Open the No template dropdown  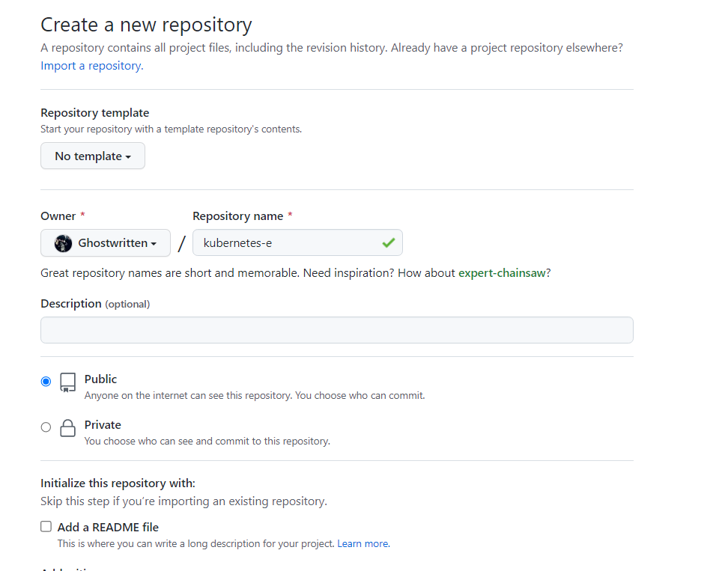click(93, 156)
